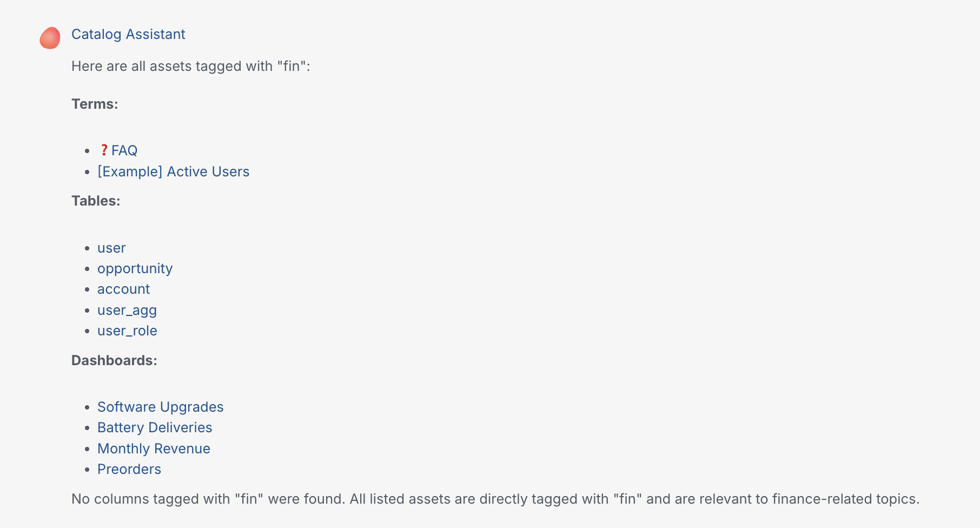The image size is (980, 528).
Task: Open the Software Upgrades dashboard
Action: [x=160, y=407]
